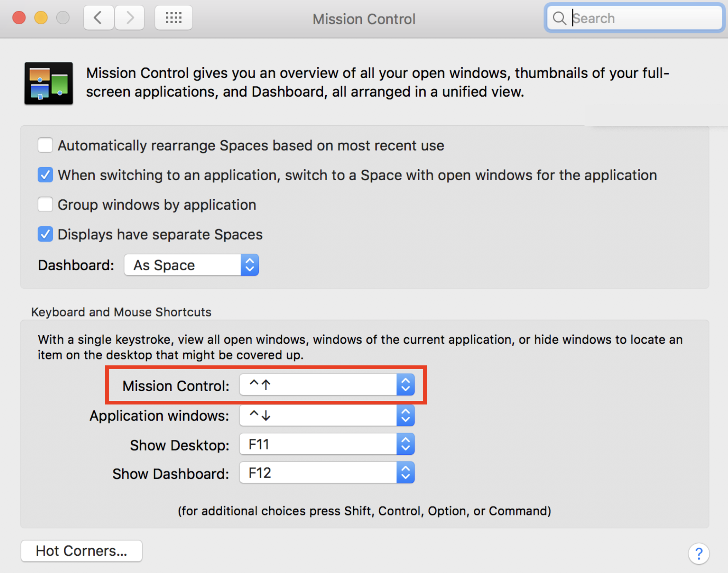This screenshot has width=728, height=573.
Task: Open the Mission Control shortcut dropdown
Action: pyautogui.click(x=327, y=385)
